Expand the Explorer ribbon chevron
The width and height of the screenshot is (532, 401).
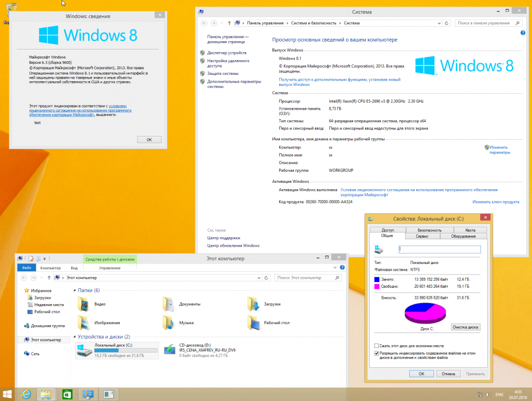coord(335,268)
